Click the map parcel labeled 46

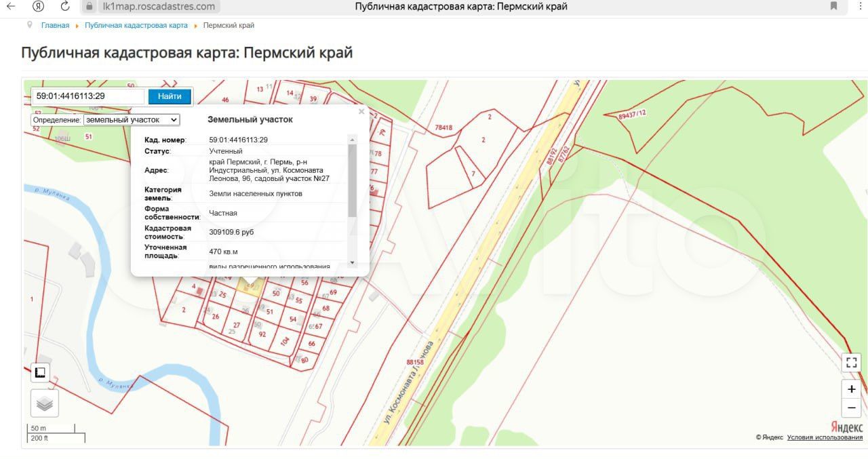tap(225, 100)
